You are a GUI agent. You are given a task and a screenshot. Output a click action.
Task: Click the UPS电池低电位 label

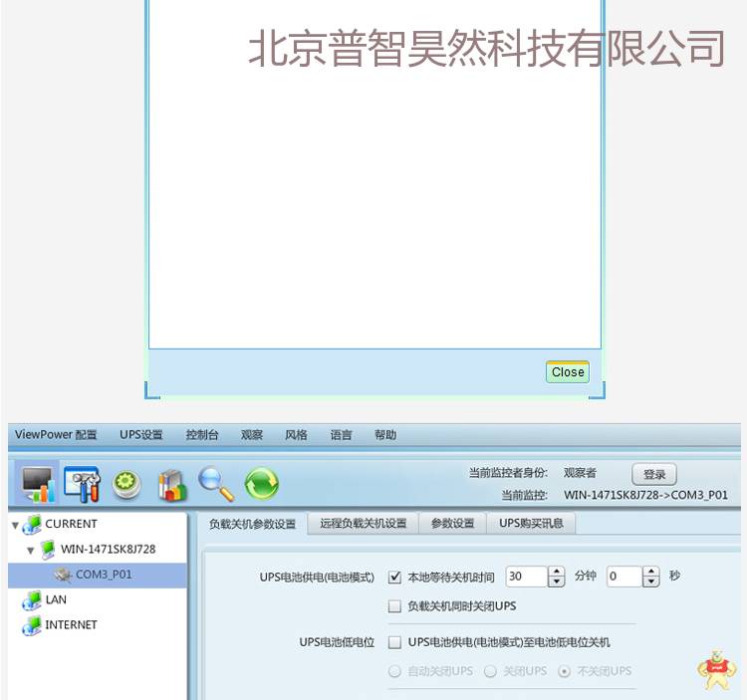pyautogui.click(x=337, y=642)
